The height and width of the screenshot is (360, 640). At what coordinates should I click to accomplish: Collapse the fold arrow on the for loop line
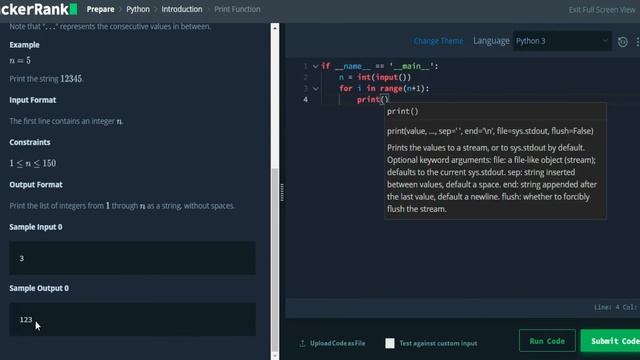pos(316,88)
